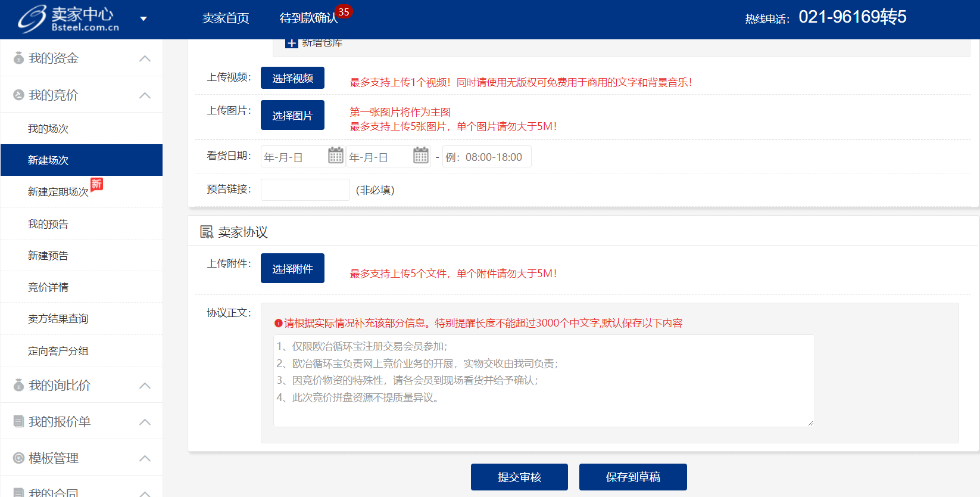Click the 我的资金 money bag icon
Screen dimensions: 980x497
point(19,58)
